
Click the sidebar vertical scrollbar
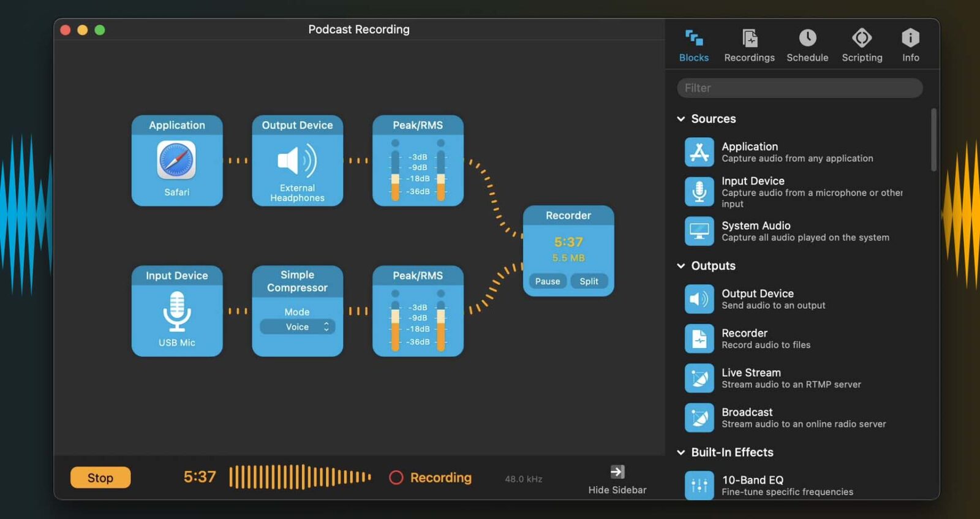(933, 140)
